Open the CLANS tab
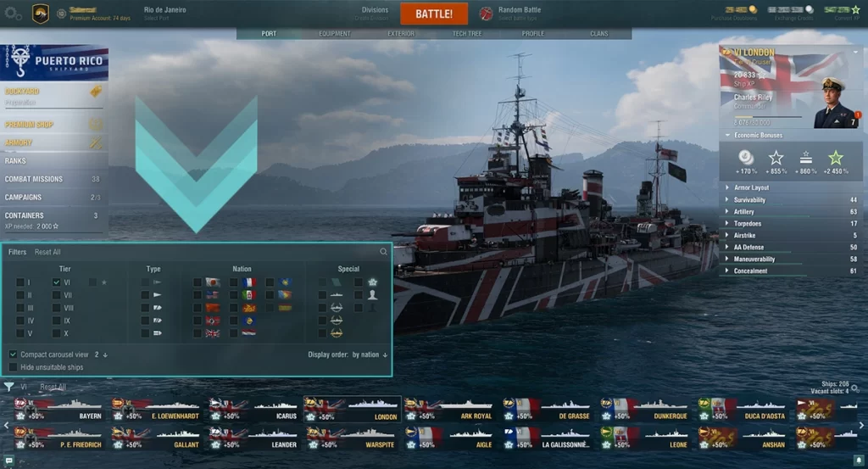The width and height of the screenshot is (868, 469). [599, 34]
